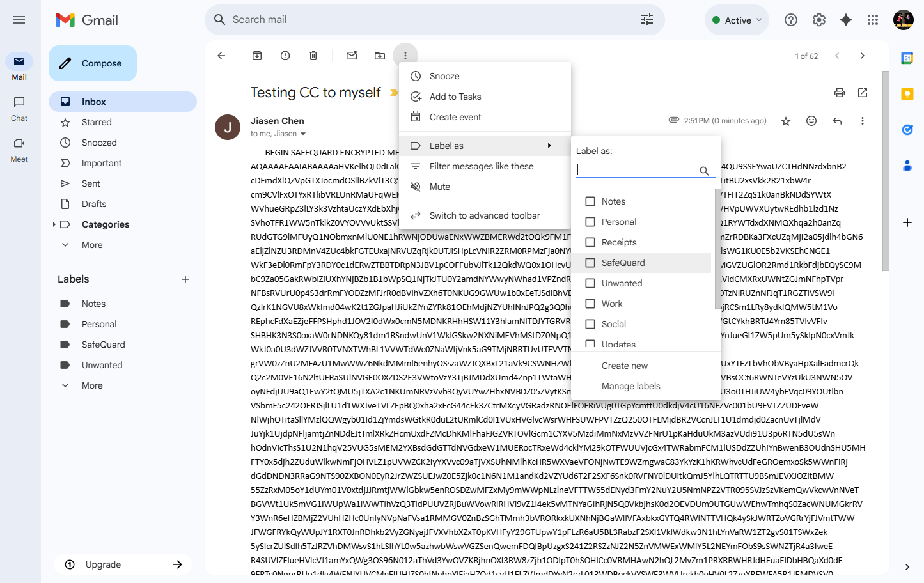Open the Label as submenu
The image size is (924, 583).
pyautogui.click(x=485, y=146)
